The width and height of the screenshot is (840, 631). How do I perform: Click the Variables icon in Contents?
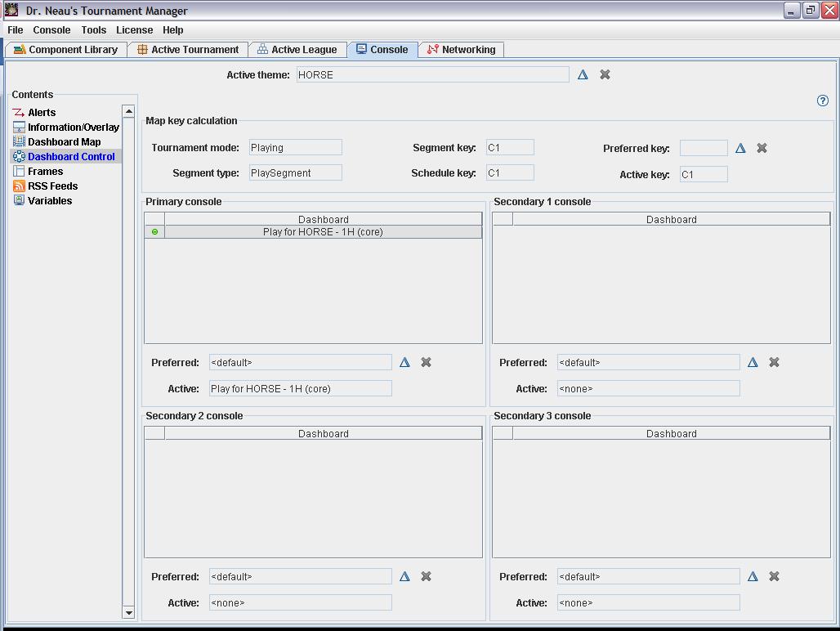[19, 200]
